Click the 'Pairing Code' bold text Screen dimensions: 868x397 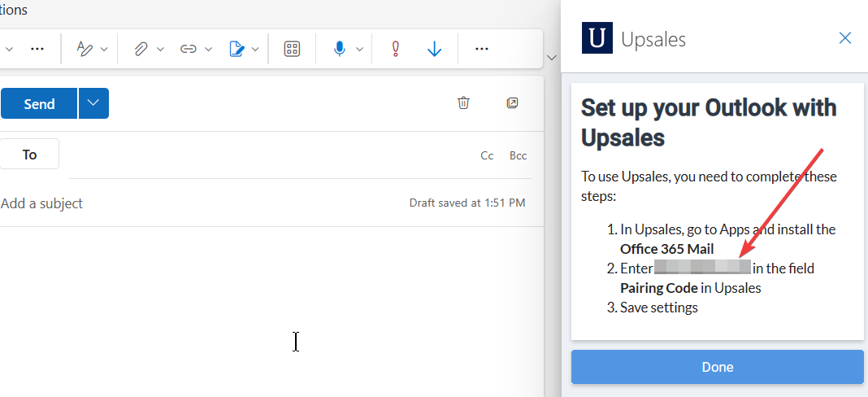click(x=659, y=288)
